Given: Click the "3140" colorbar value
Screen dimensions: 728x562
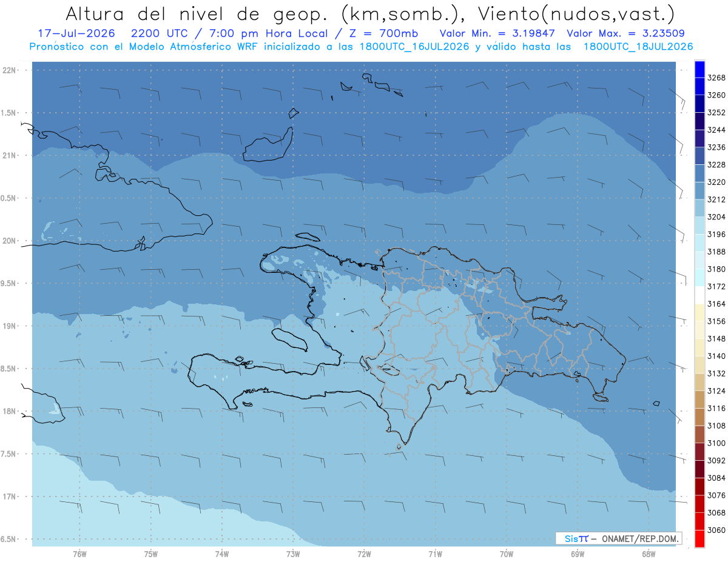Looking at the screenshot, I should (716, 356).
